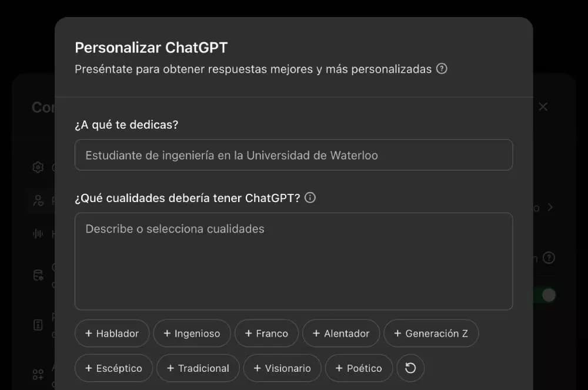Refresh the suggested qualities chips
This screenshot has width=588, height=390.
[410, 368]
